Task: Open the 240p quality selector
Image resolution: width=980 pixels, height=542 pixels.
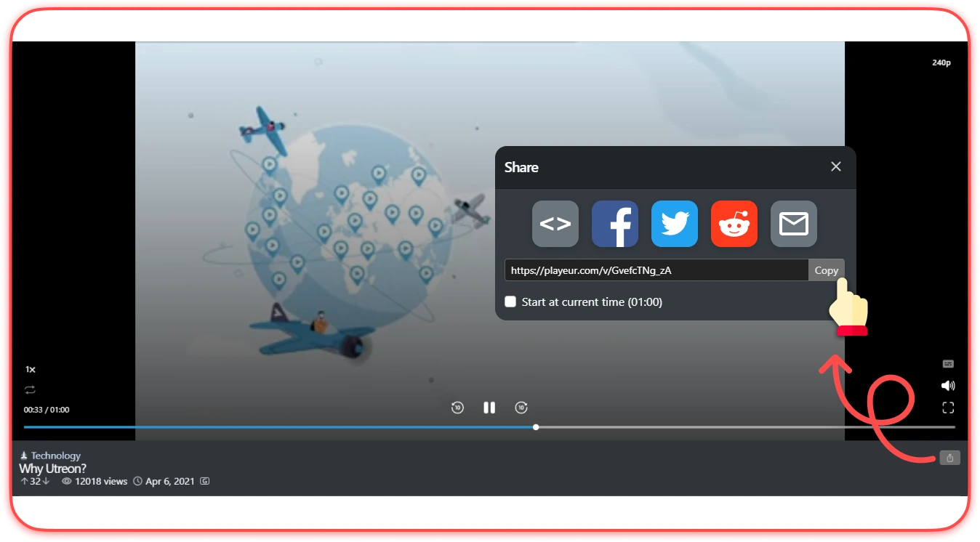Action: (941, 62)
